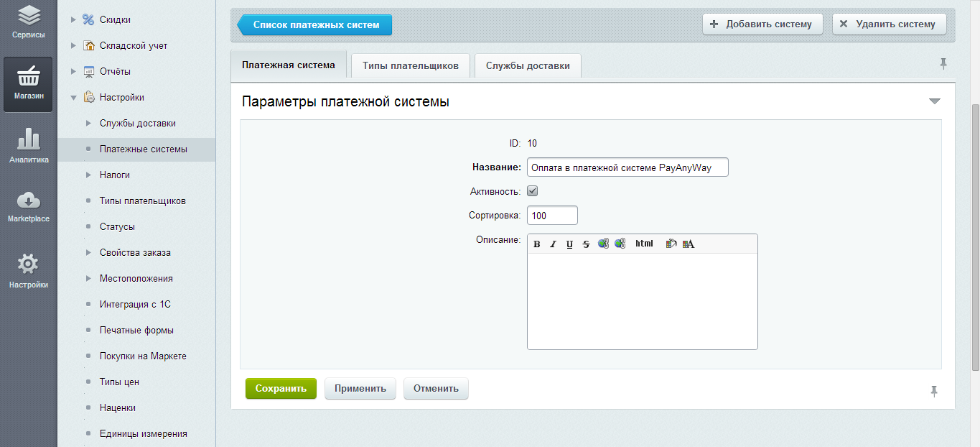This screenshot has height=447, width=980.
Task: Focus the Название input field
Action: click(x=627, y=167)
